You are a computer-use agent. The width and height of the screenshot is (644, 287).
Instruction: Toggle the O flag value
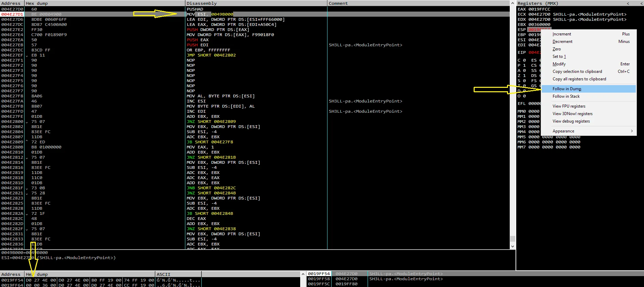[524, 96]
